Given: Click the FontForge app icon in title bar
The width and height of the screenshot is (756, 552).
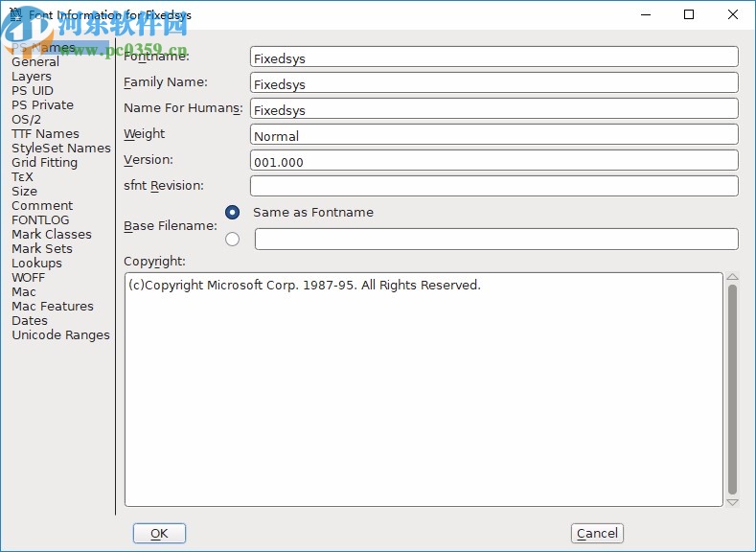Looking at the screenshot, I should [14, 15].
